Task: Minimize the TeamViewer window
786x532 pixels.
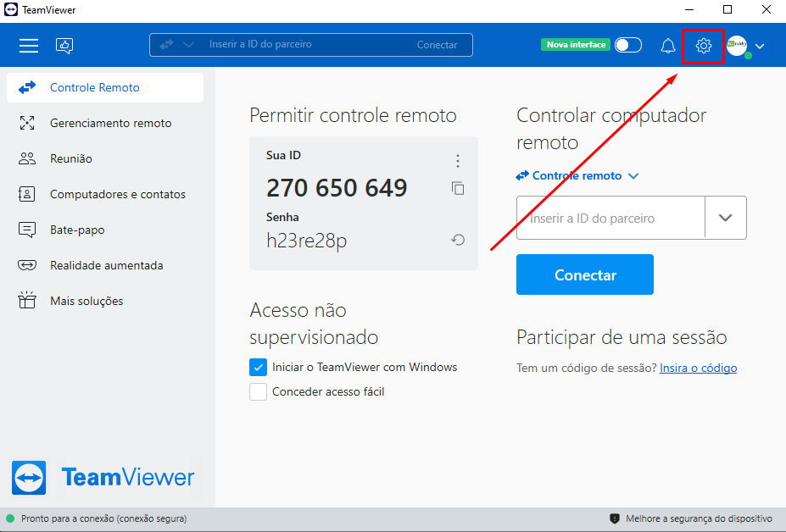Action: tap(689, 10)
